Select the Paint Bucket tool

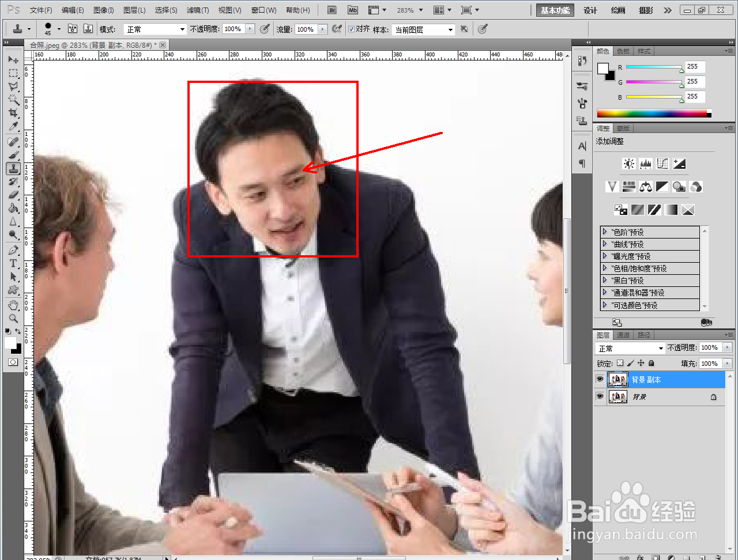[13, 208]
